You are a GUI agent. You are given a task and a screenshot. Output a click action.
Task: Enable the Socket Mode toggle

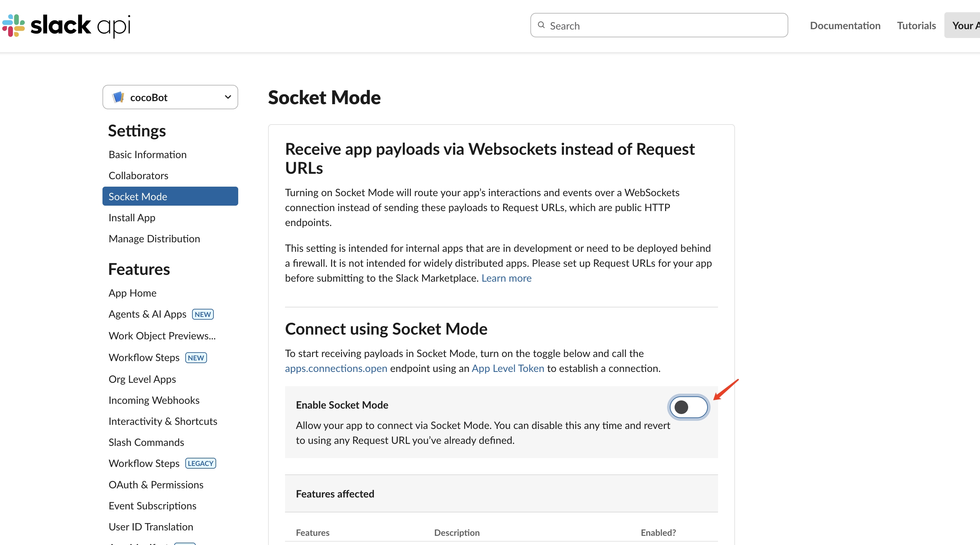pos(689,407)
